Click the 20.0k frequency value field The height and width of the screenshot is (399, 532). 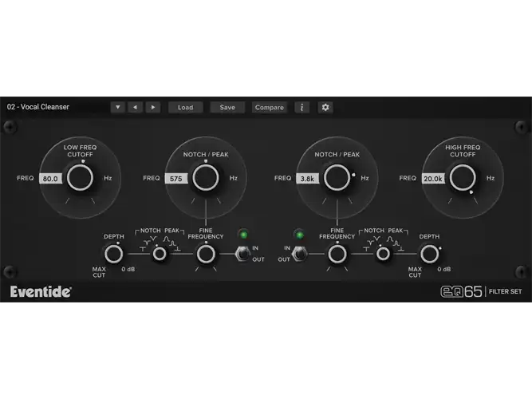433,179
